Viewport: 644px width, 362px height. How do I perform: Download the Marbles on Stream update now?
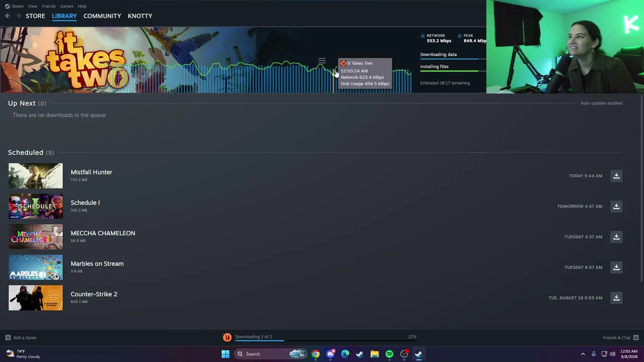(616, 267)
